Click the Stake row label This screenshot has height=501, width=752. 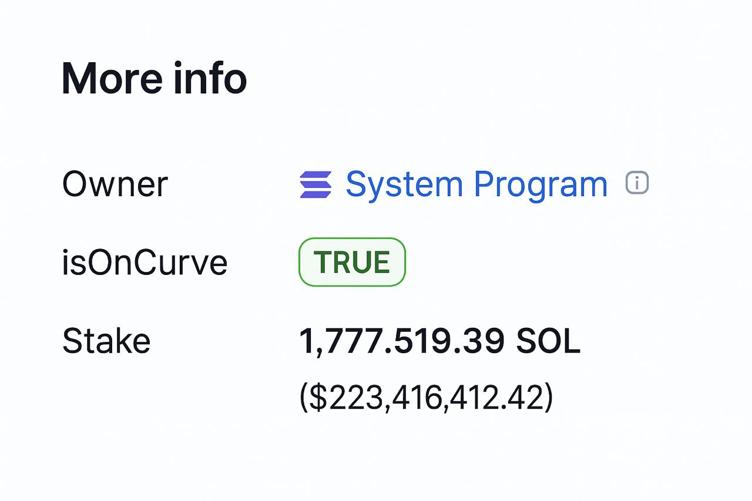click(x=106, y=341)
